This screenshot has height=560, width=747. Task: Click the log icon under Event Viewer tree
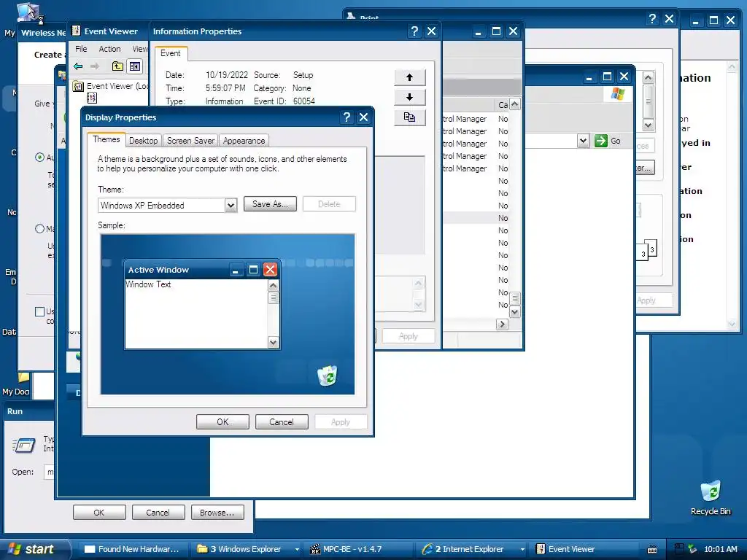(92, 98)
